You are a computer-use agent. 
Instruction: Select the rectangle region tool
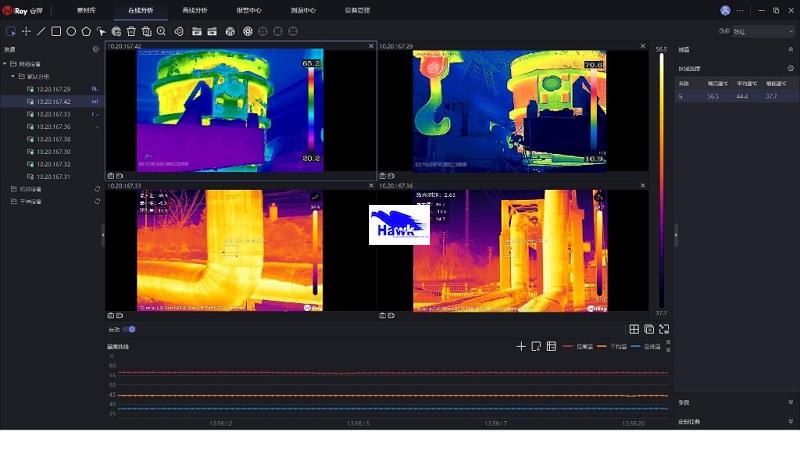[x=56, y=31]
